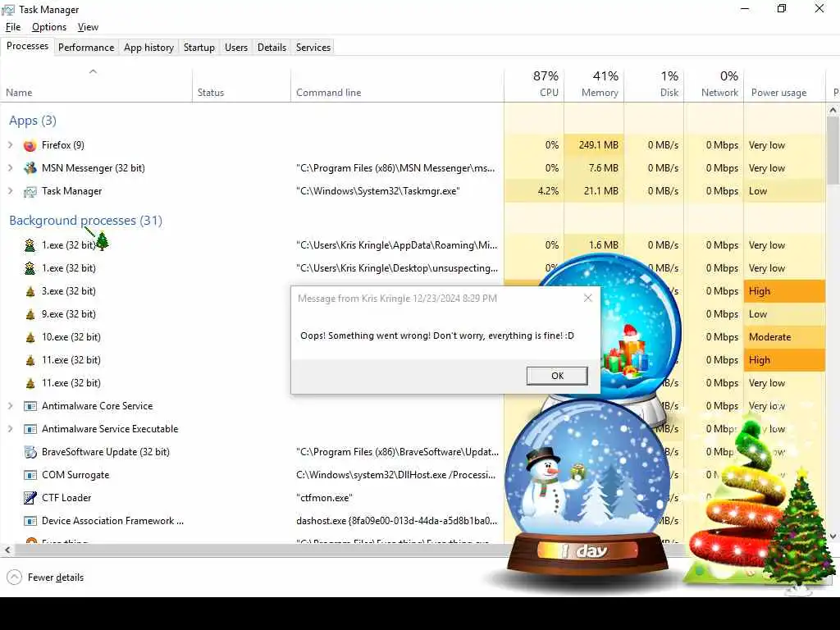Expand Antimalware Service Executable entry
Viewport: 840px width, 630px height.
(10, 429)
